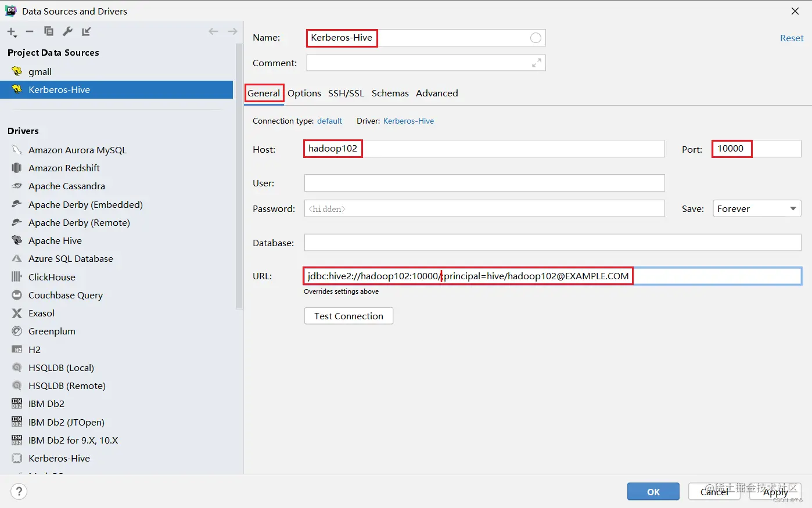
Task: Click the OK button
Action: (653, 492)
